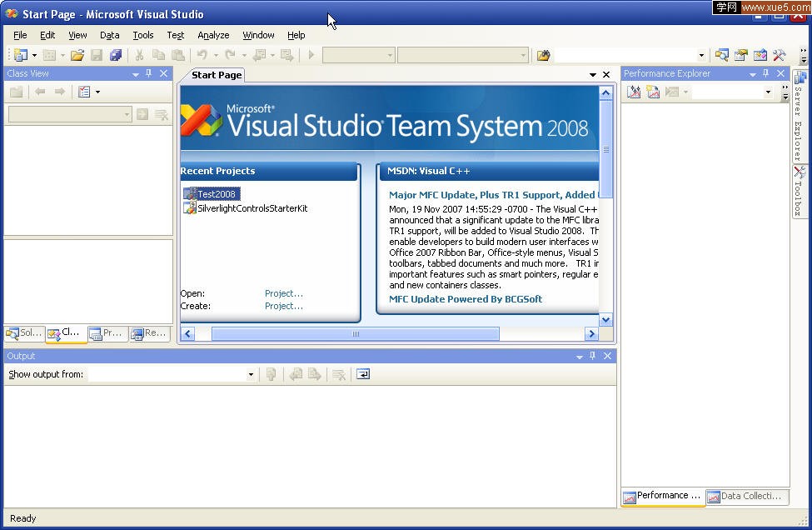Open the Window menu
812x530 pixels.
(x=258, y=35)
